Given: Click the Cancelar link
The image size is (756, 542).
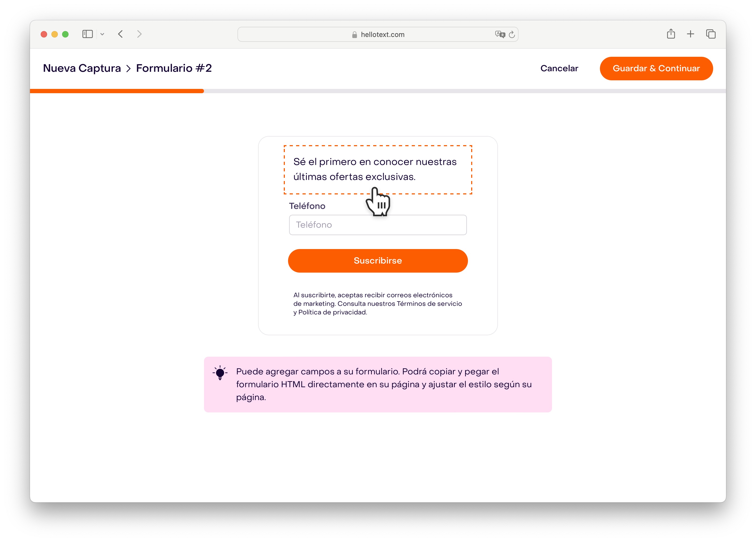Looking at the screenshot, I should coord(559,68).
